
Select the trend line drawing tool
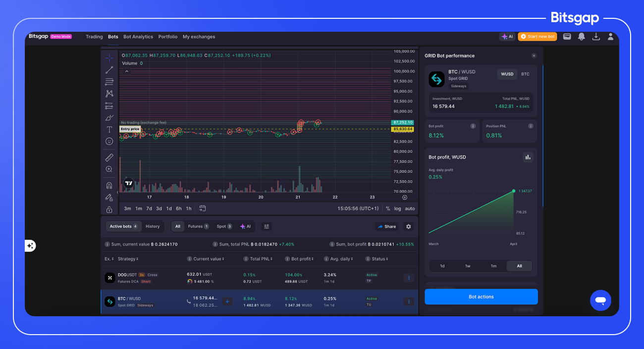pyautogui.click(x=109, y=70)
